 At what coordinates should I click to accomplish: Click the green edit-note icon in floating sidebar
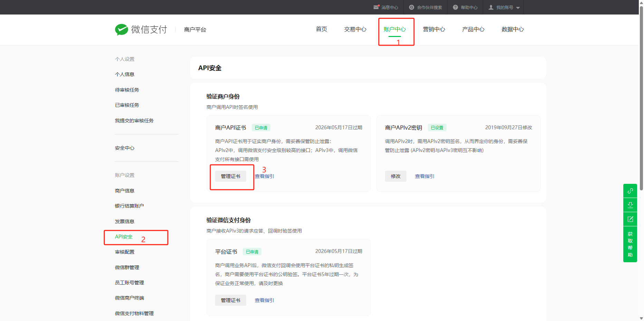[630, 219]
